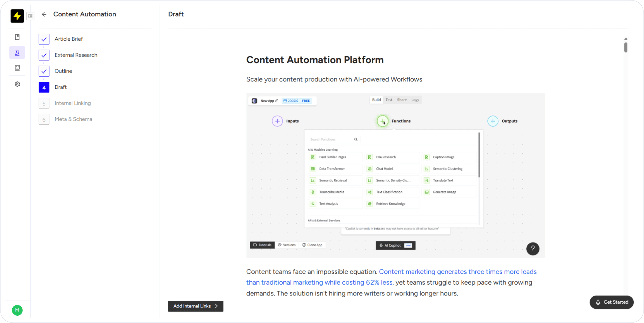Click the question mark help icon
Image resolution: width=644 pixels, height=323 pixels.
[532, 249]
